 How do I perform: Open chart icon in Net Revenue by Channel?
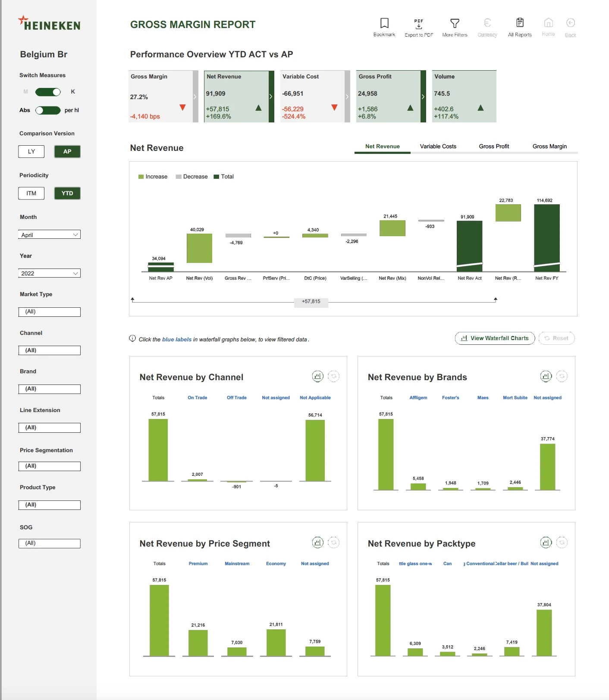[x=318, y=376]
